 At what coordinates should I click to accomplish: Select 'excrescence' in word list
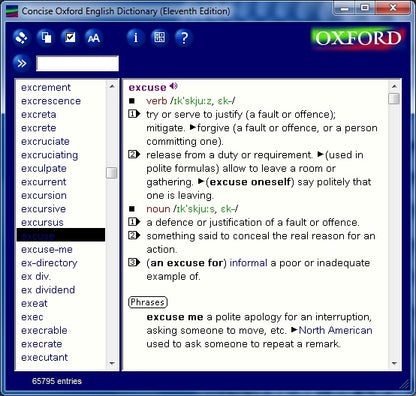pos(51,101)
